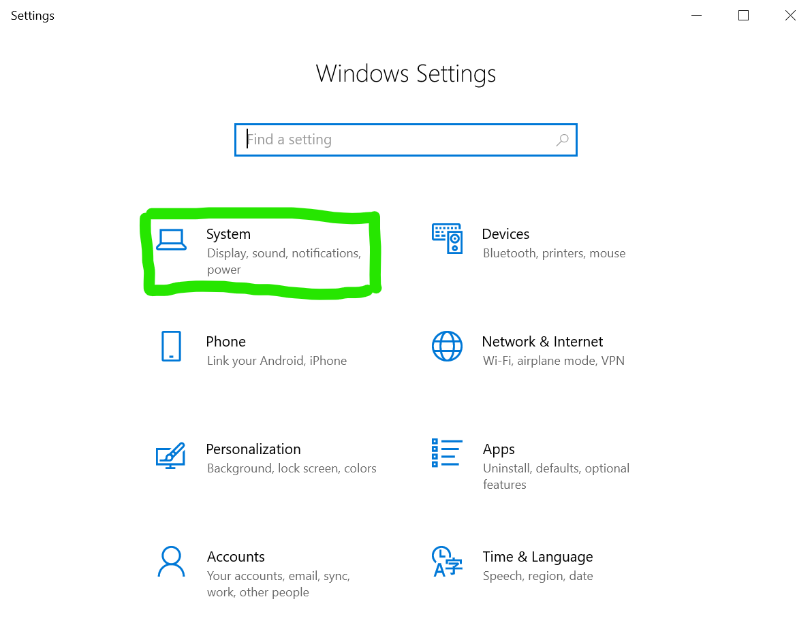Open the Apps list icon
The width and height of the screenshot is (812, 644).
[x=447, y=453]
